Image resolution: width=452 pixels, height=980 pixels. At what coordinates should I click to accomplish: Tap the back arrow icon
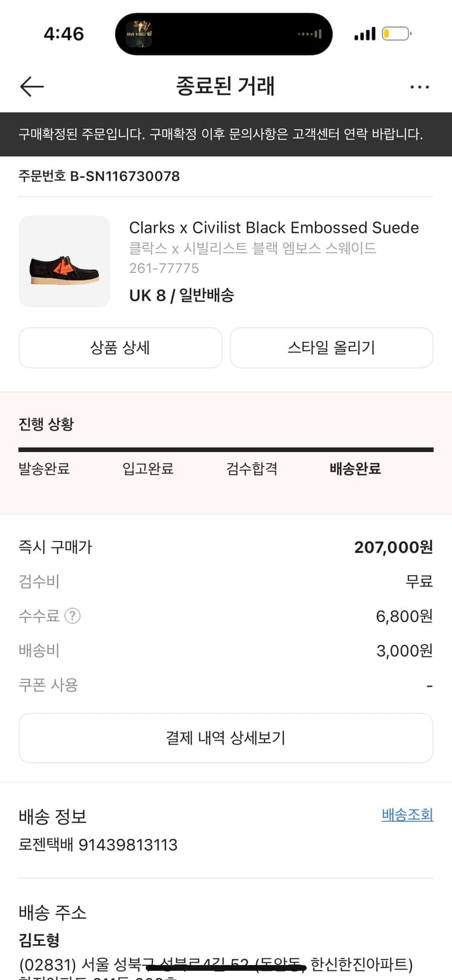click(x=31, y=86)
